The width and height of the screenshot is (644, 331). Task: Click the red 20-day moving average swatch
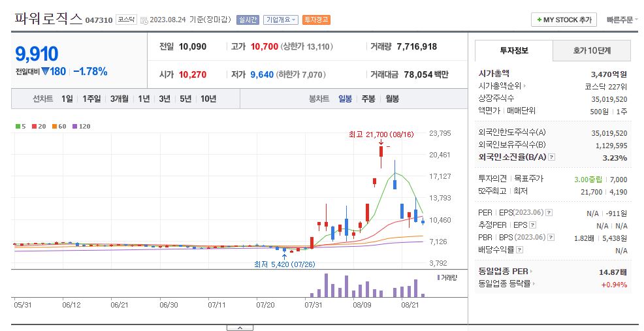click(34, 127)
